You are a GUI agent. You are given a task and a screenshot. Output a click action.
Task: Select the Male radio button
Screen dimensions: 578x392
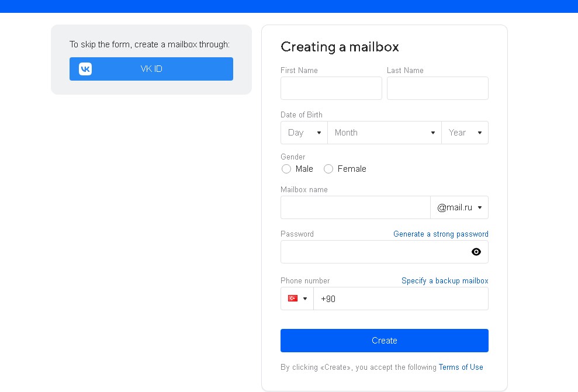[x=286, y=169]
